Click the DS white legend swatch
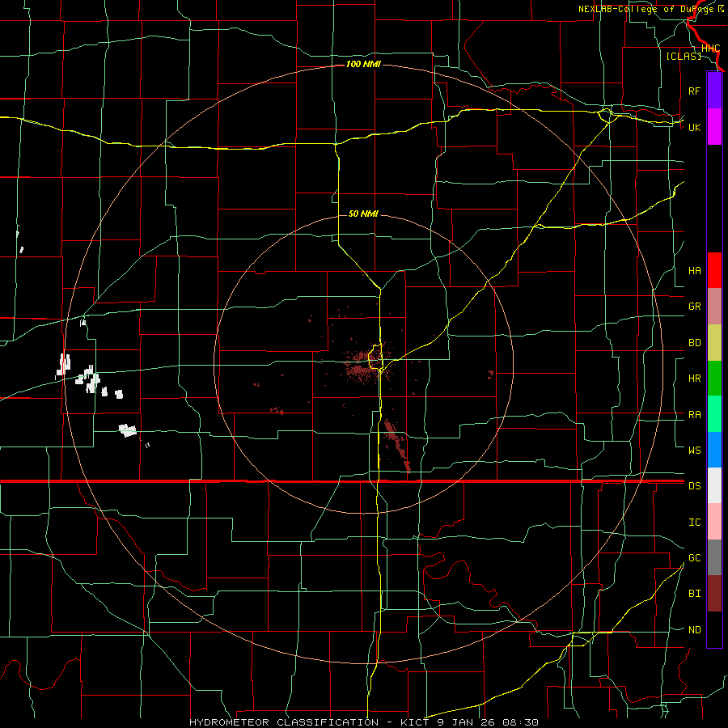728x728 pixels. coord(714,485)
